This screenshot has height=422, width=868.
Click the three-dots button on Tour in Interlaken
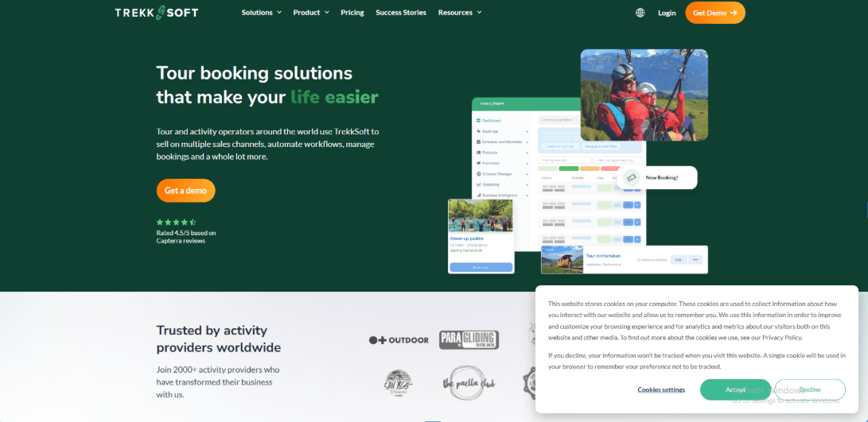695,259
